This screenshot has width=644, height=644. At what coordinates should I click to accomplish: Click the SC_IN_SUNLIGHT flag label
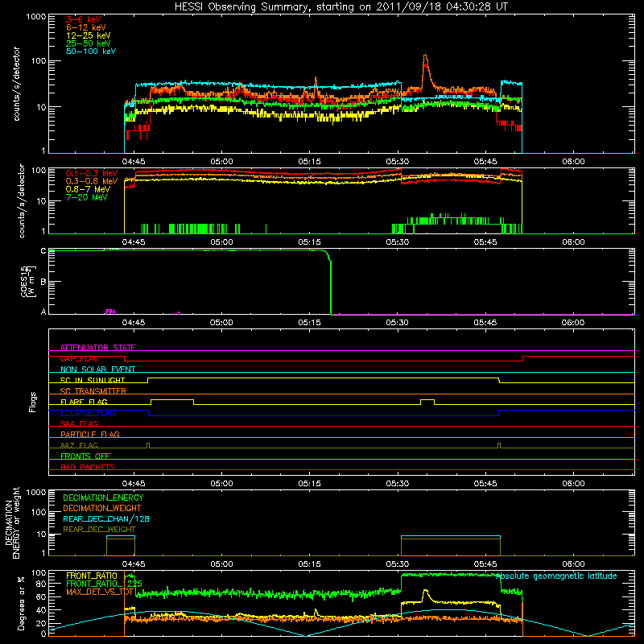(93, 380)
